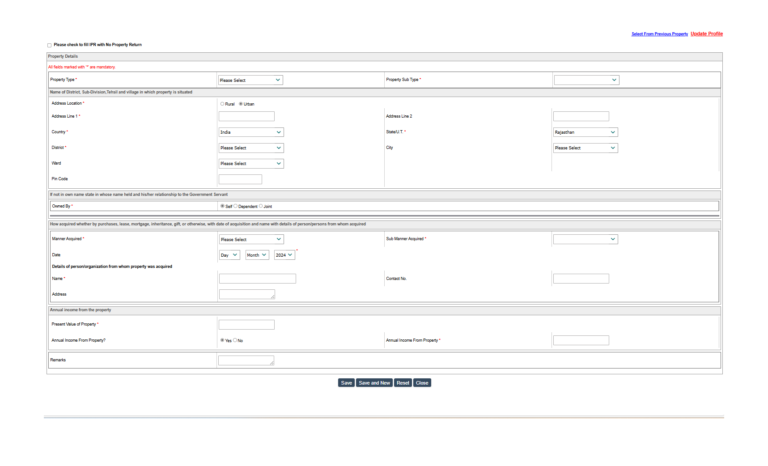Open the year dropdown showing 2024
Viewport: 768px width, 466px height.
pyautogui.click(x=285, y=255)
